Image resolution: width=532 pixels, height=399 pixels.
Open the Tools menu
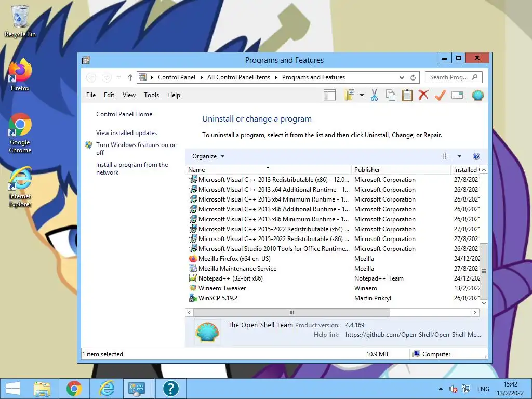point(151,96)
